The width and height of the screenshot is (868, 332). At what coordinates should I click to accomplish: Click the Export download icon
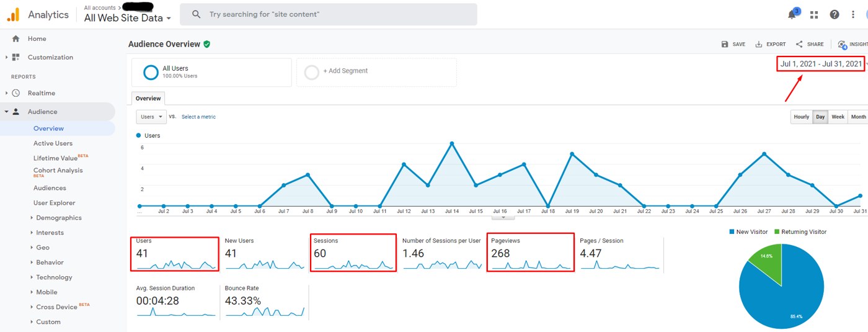coord(758,44)
